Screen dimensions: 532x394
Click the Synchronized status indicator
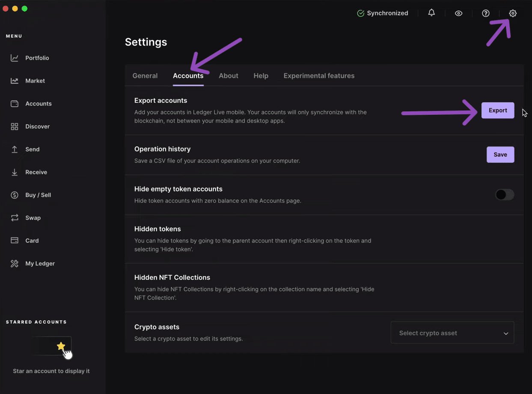383,13
